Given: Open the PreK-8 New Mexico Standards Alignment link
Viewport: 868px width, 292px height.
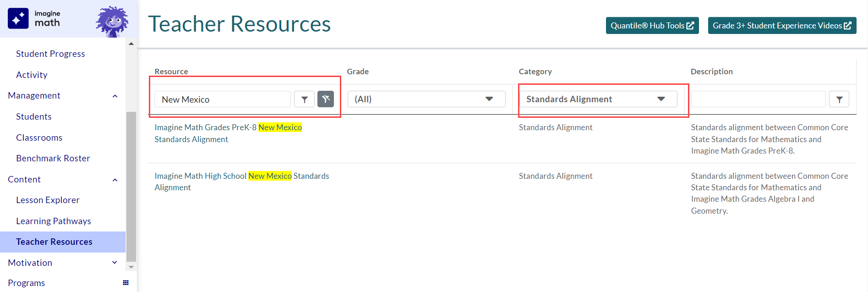Looking at the screenshot, I should point(228,127).
